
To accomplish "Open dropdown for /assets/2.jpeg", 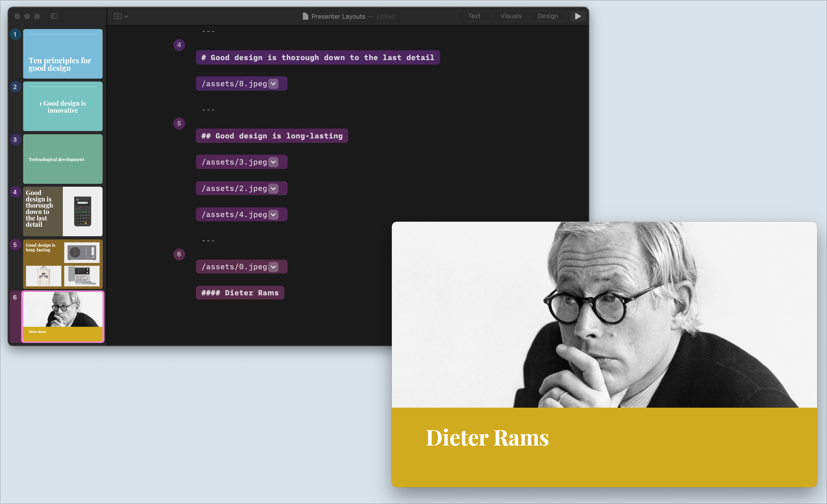I will click(274, 189).
